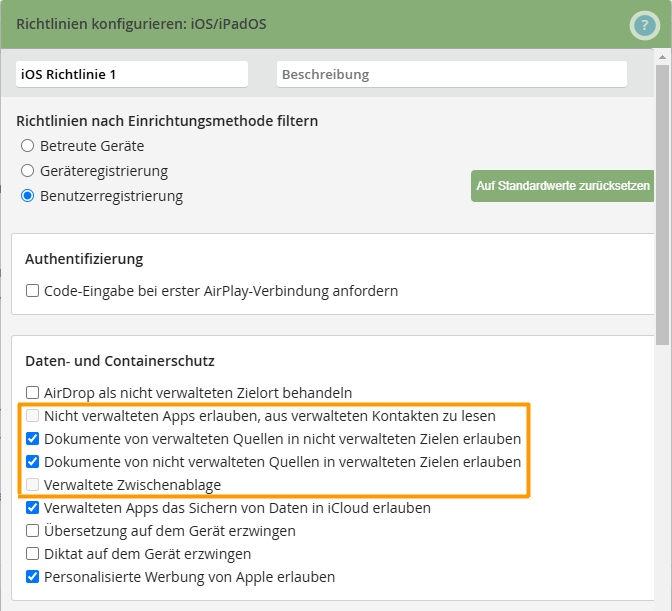672x611 pixels.
Task: Select the Benutzerregistrierung radio button
Action: [27, 196]
